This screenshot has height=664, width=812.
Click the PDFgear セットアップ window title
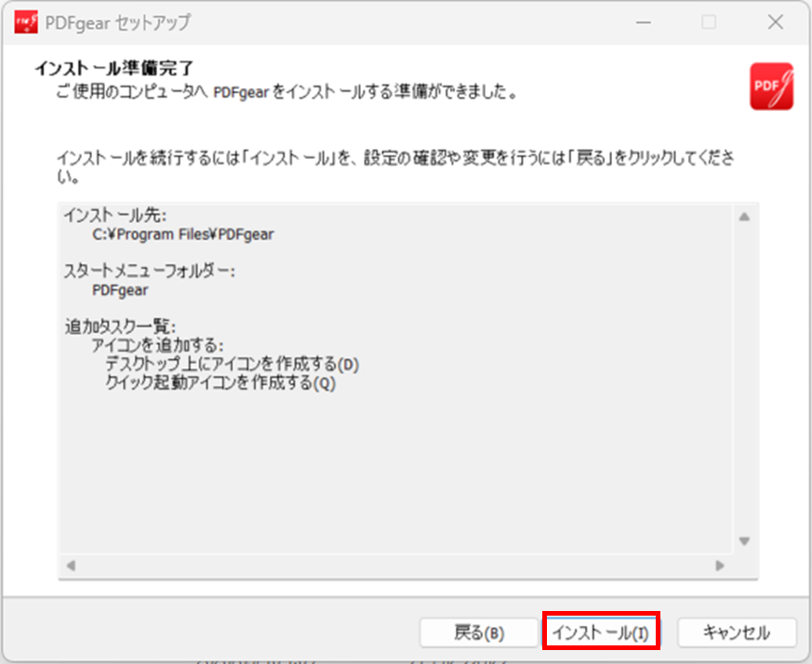(x=118, y=23)
